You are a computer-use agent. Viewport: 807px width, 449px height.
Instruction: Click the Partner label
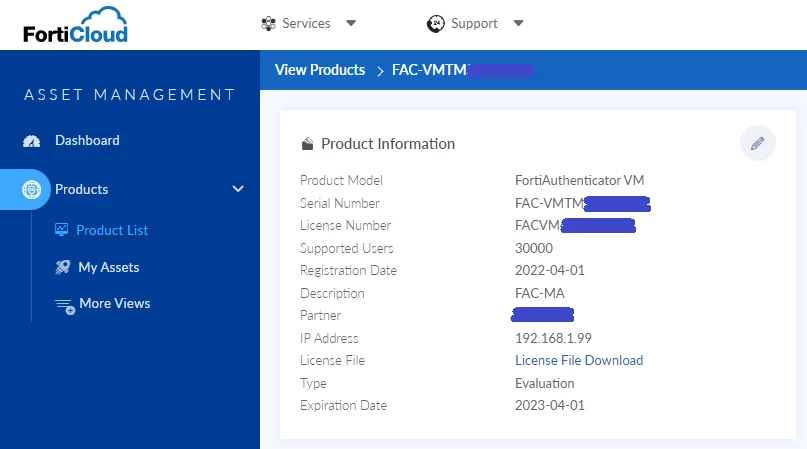[x=320, y=315]
